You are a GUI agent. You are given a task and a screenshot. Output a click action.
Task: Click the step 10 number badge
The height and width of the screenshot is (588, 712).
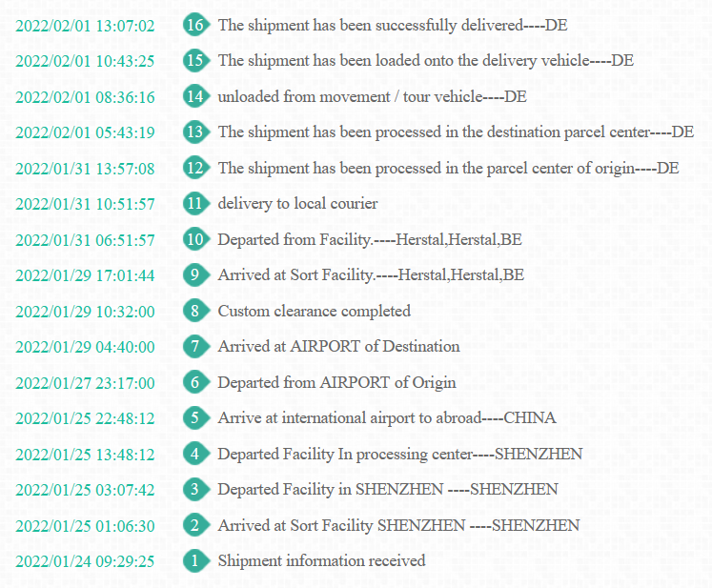tap(196, 239)
